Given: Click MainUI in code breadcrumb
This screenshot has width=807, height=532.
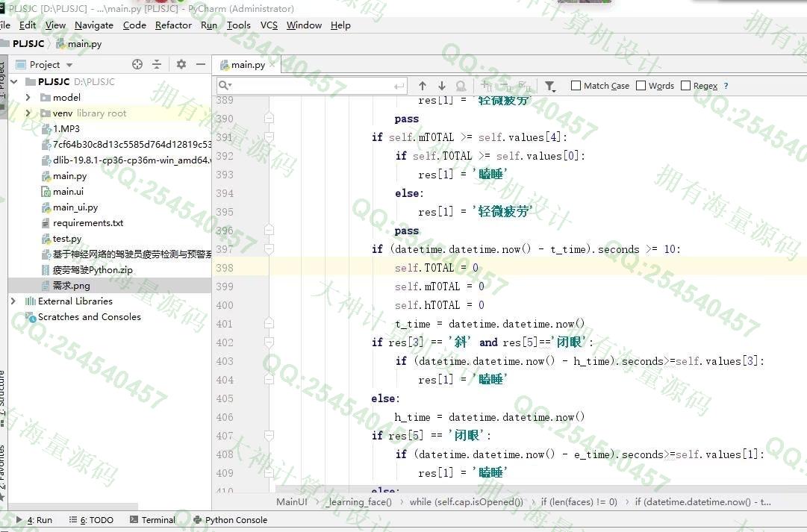Looking at the screenshot, I should tap(291, 501).
